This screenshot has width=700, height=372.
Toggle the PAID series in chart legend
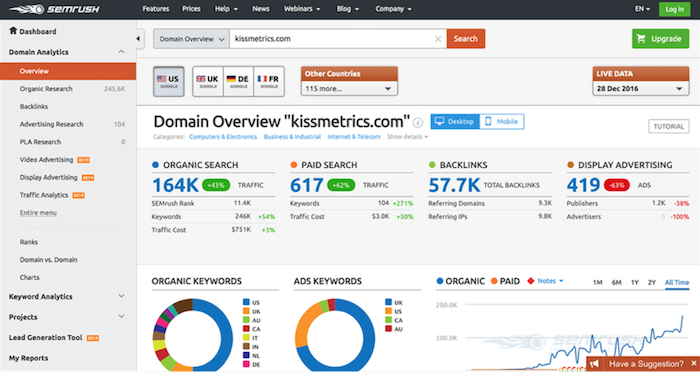[x=505, y=281]
